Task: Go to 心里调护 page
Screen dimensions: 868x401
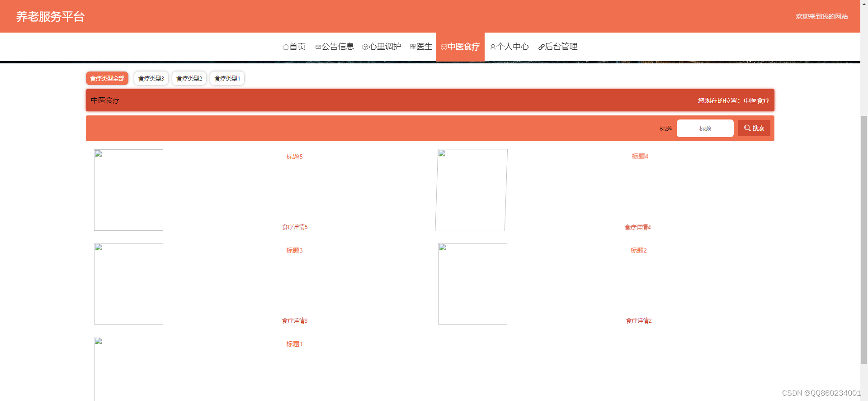Action: click(x=382, y=47)
